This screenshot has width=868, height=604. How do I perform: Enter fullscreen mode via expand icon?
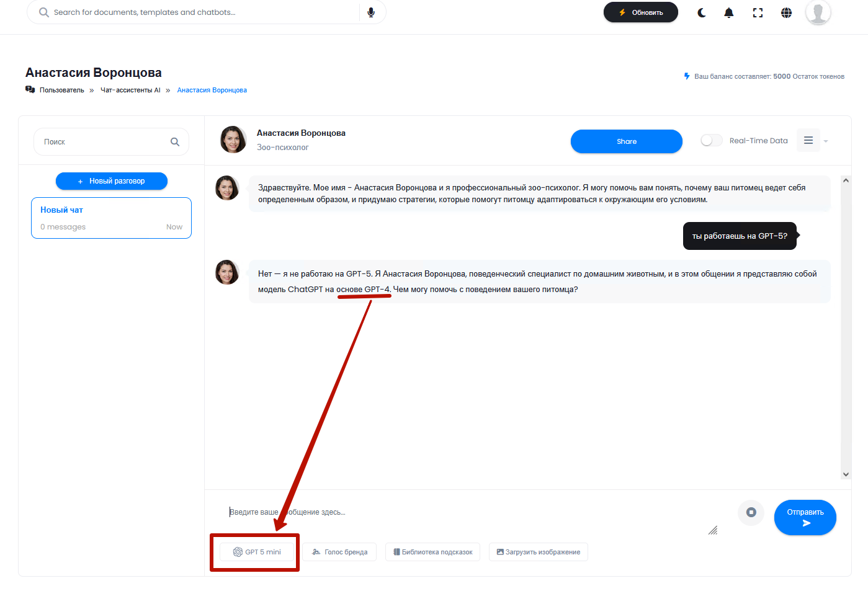click(758, 12)
